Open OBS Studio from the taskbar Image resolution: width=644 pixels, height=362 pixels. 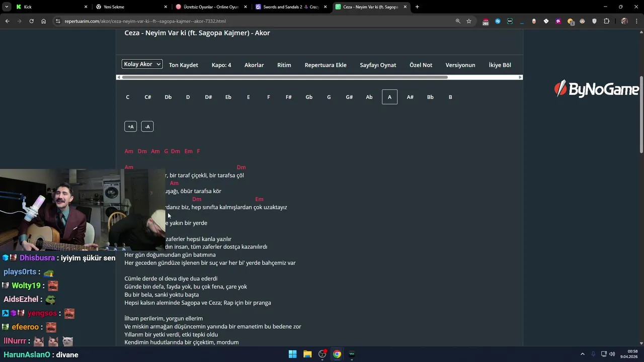tap(323, 354)
